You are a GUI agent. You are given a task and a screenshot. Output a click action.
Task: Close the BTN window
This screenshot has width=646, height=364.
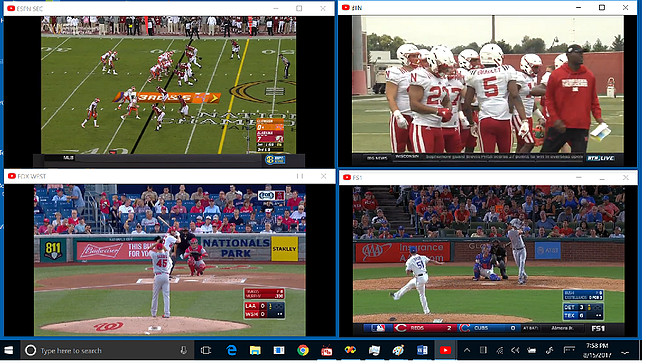click(625, 7)
